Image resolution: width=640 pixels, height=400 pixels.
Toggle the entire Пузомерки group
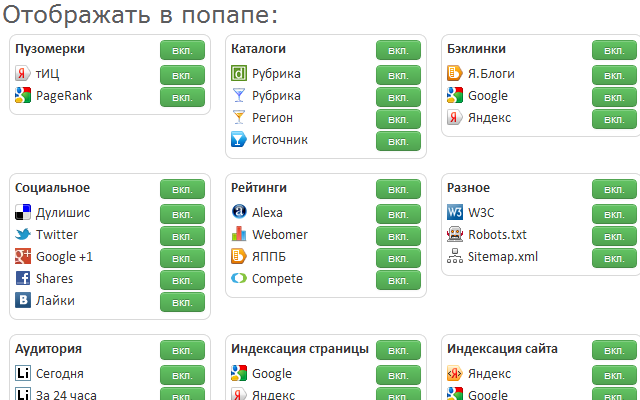pyautogui.click(x=182, y=50)
